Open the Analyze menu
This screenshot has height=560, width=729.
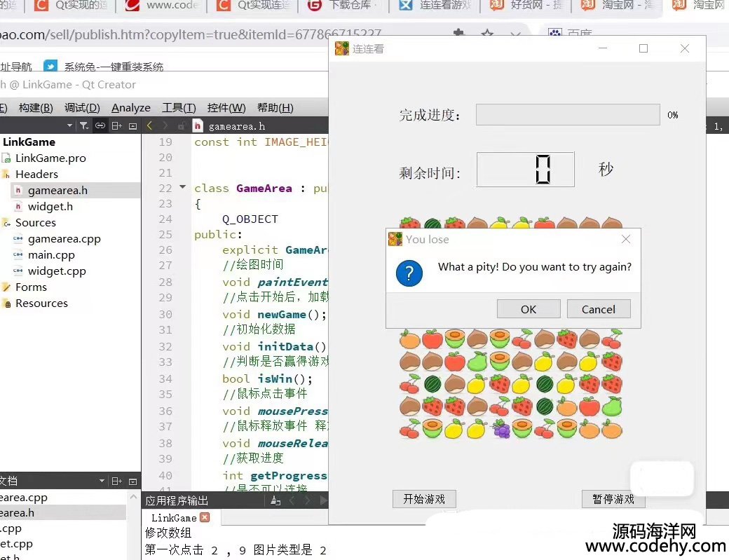point(131,108)
